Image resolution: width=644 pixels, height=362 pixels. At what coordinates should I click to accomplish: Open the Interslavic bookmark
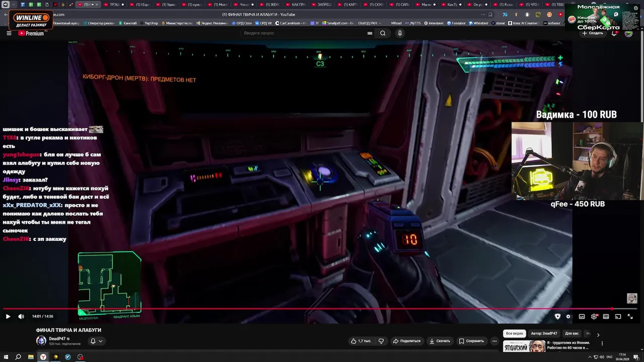[433, 23]
